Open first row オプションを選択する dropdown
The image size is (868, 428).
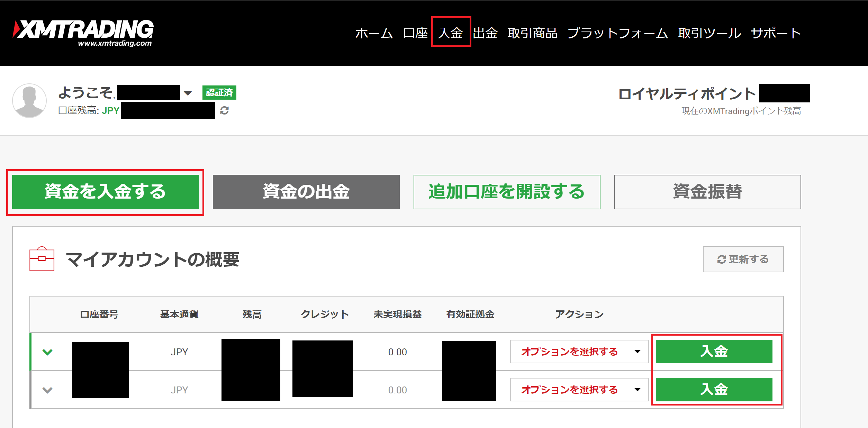[x=579, y=352]
